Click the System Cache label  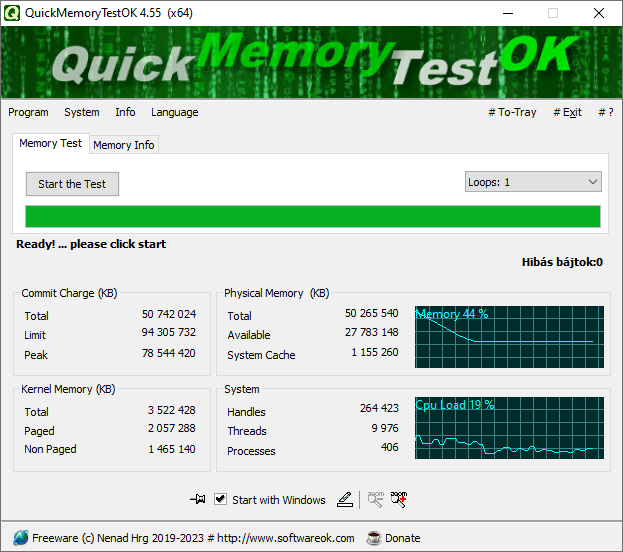pyautogui.click(x=261, y=355)
